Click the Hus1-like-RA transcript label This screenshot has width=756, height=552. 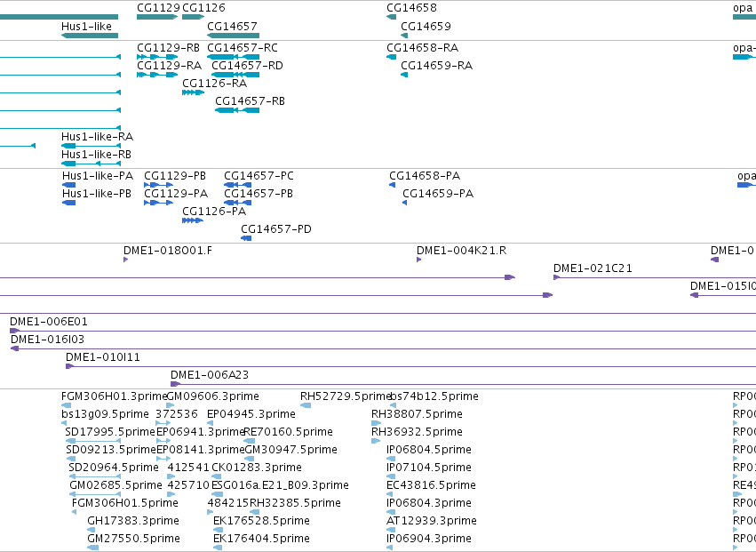point(97,137)
